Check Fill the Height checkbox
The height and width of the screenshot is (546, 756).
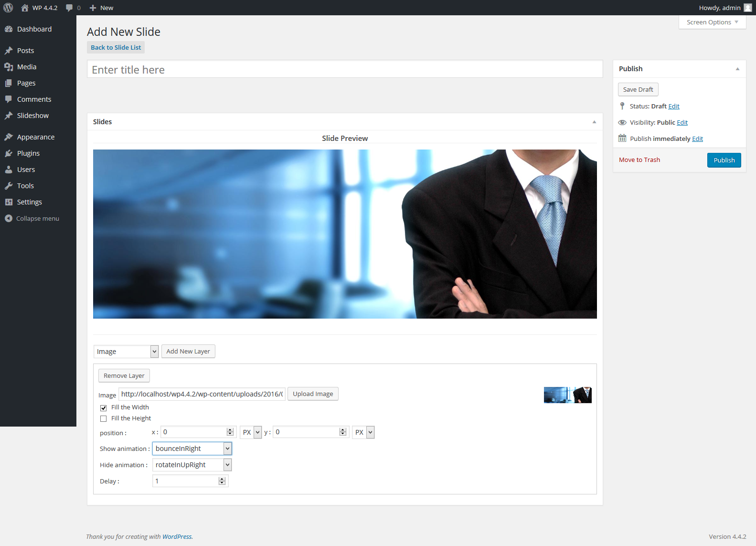coord(103,419)
